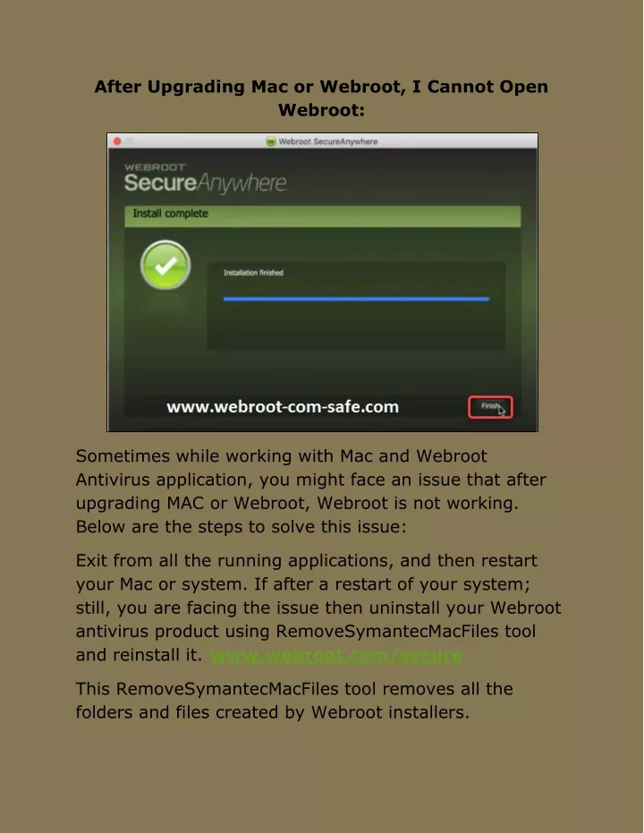
Task: Click the paragraph starting Exit from all
Action: click(x=318, y=608)
